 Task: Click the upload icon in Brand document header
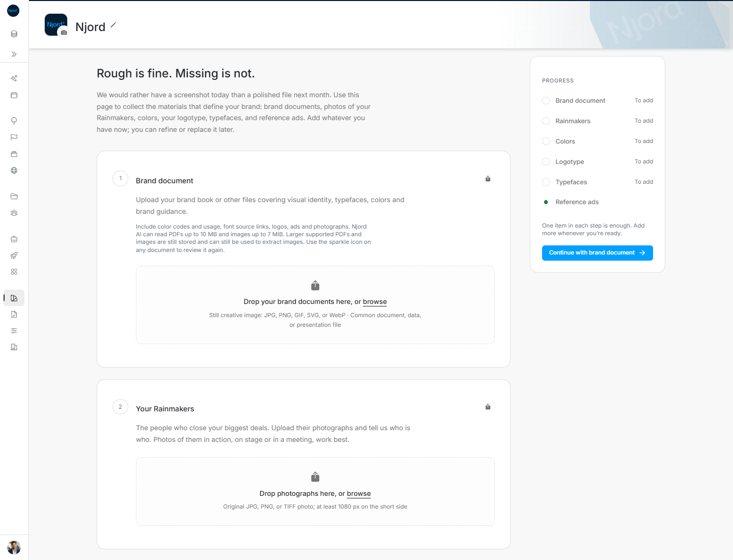[488, 179]
